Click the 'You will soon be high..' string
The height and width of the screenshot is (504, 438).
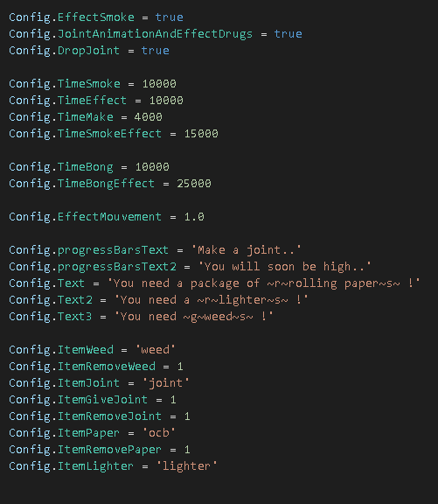pyautogui.click(x=285, y=267)
